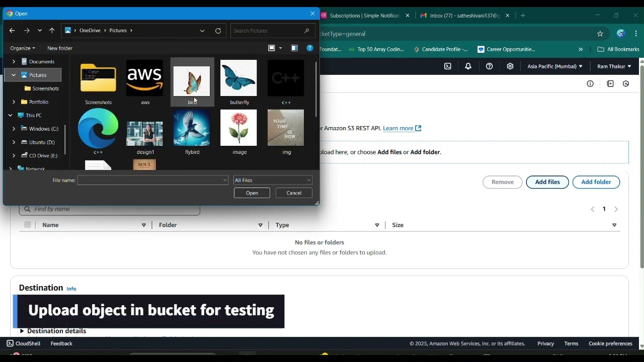Image resolution: width=644 pixels, height=362 pixels.
Task: Expand the Portfolio tree node
Action: (14, 102)
